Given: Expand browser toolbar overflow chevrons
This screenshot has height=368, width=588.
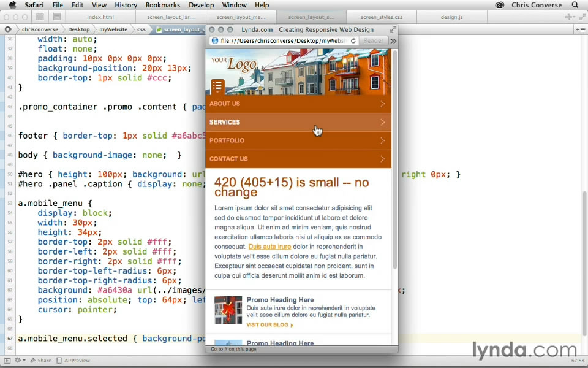Looking at the screenshot, I should [x=393, y=41].
